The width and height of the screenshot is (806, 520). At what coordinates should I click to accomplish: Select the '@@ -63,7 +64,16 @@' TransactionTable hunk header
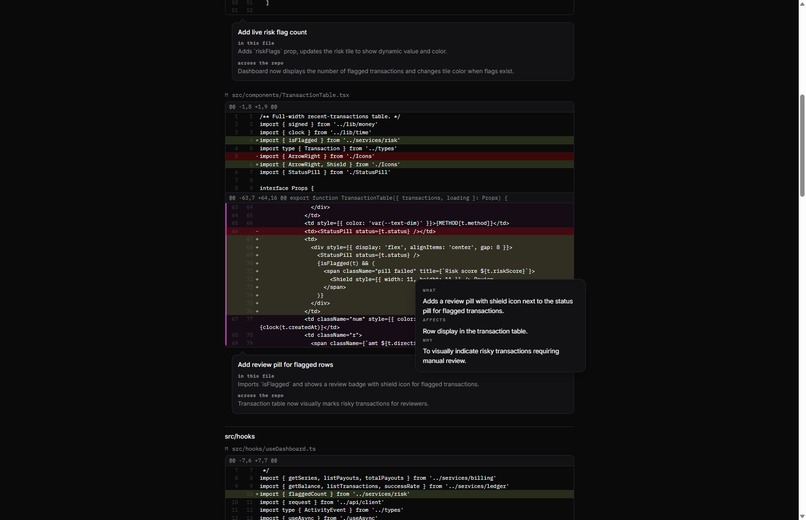(x=399, y=198)
